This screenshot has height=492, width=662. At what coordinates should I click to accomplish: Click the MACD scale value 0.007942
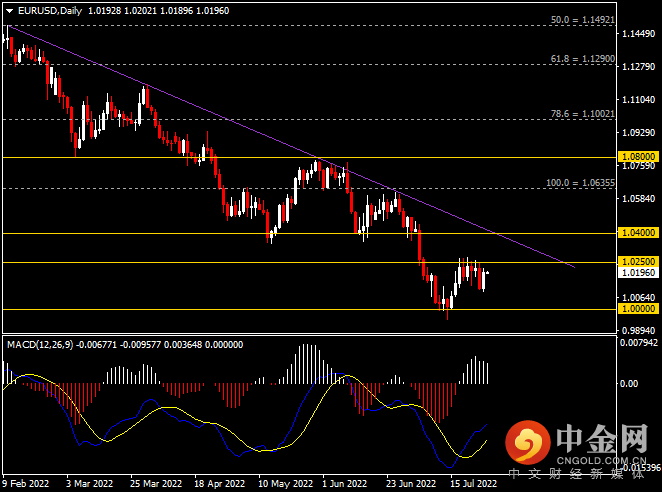click(x=639, y=342)
